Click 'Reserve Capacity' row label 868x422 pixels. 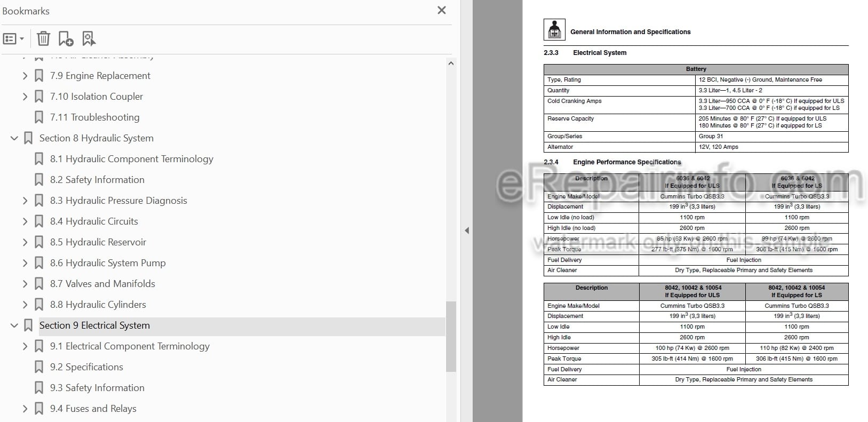(570, 119)
